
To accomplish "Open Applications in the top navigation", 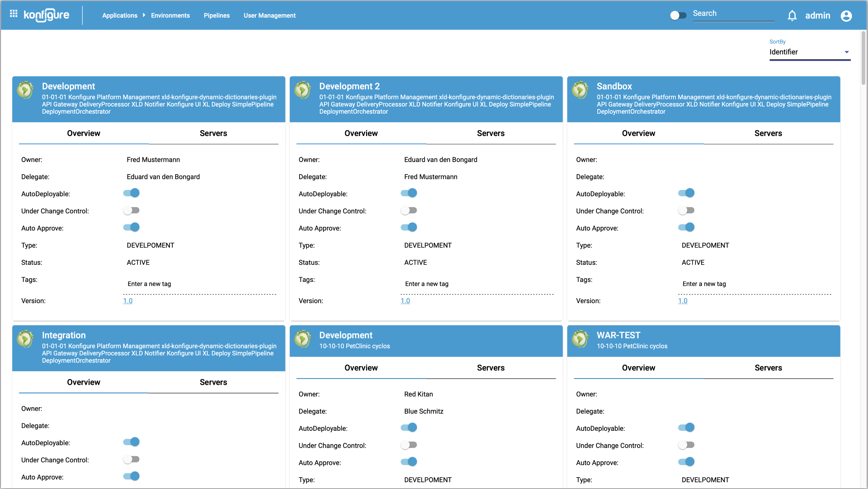I will pos(120,16).
